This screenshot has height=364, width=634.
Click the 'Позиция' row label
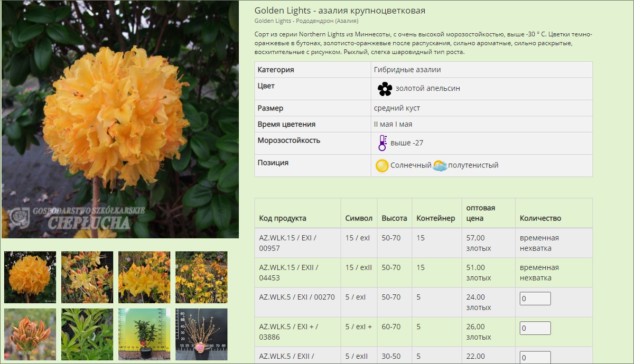[x=273, y=163]
